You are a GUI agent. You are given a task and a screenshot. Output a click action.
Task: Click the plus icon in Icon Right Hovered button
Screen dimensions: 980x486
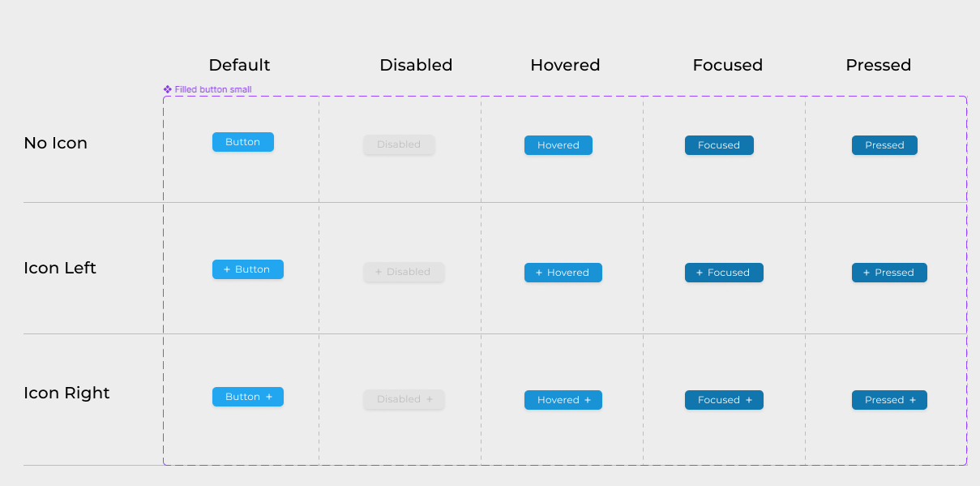coord(589,400)
